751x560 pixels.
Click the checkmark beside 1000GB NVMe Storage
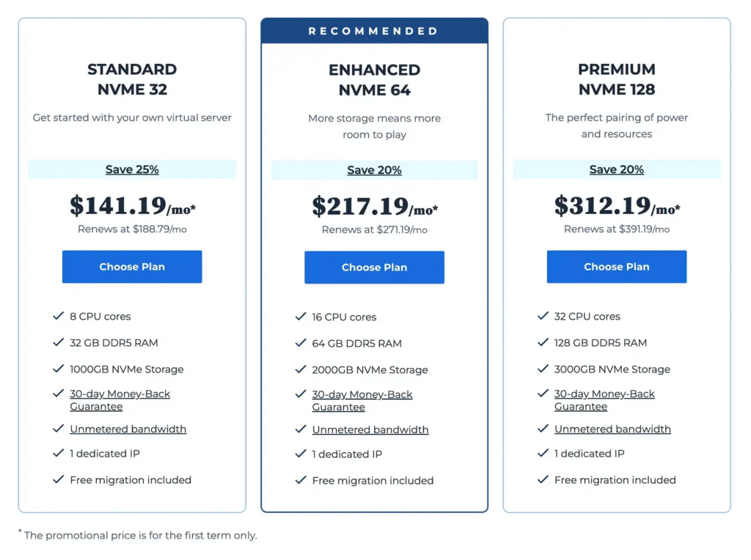(58, 369)
